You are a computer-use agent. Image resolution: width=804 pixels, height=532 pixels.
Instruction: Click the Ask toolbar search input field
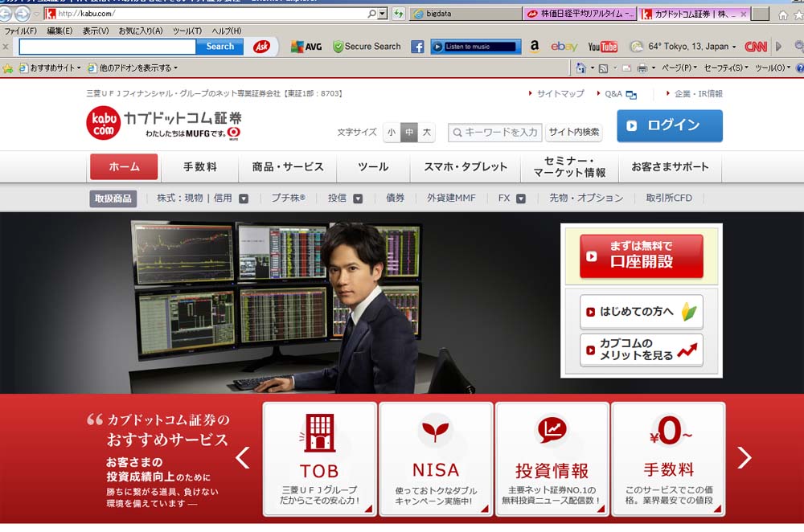point(108,47)
